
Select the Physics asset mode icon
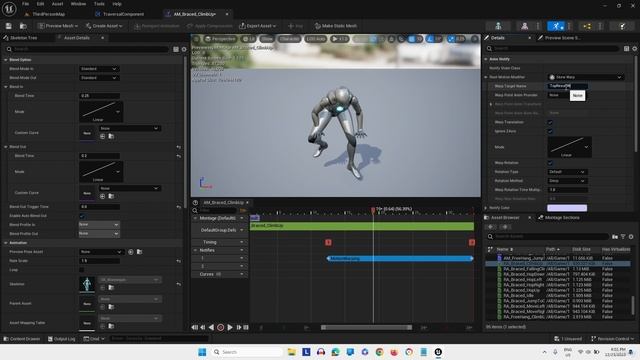point(621,26)
